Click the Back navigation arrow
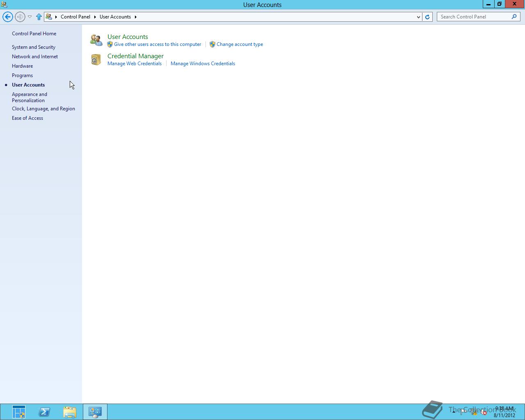This screenshot has width=525, height=420. click(7, 17)
